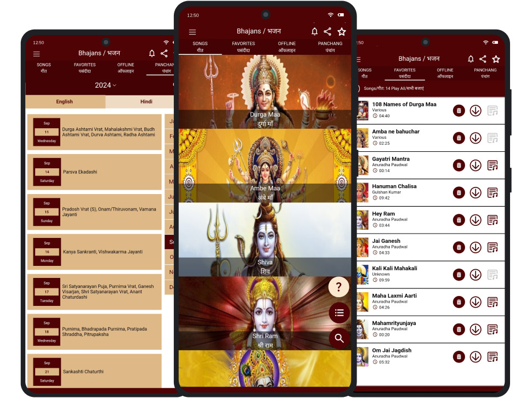Open Sep 21 Sankashti Chaturthi entry
The image size is (532, 398).
[x=94, y=371]
